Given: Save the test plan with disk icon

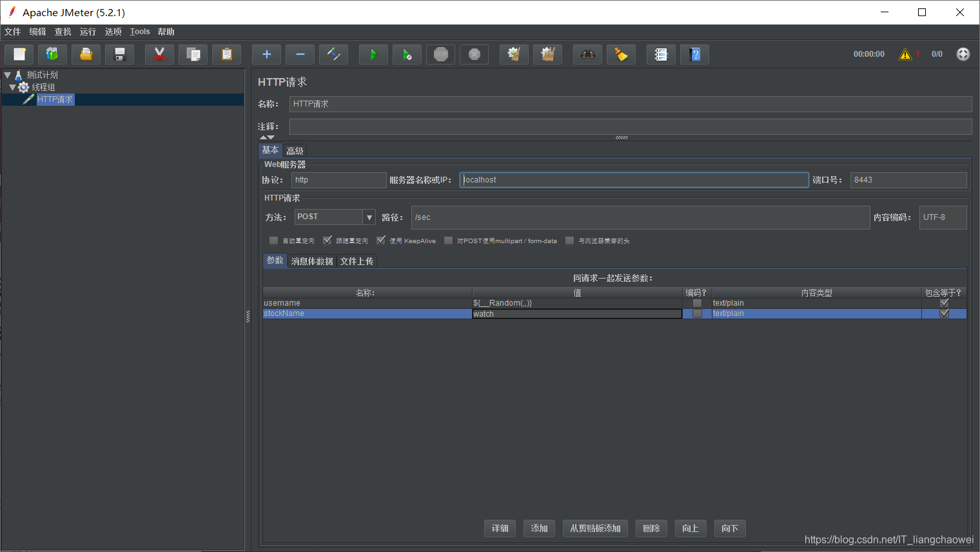Looking at the screenshot, I should coord(119,55).
